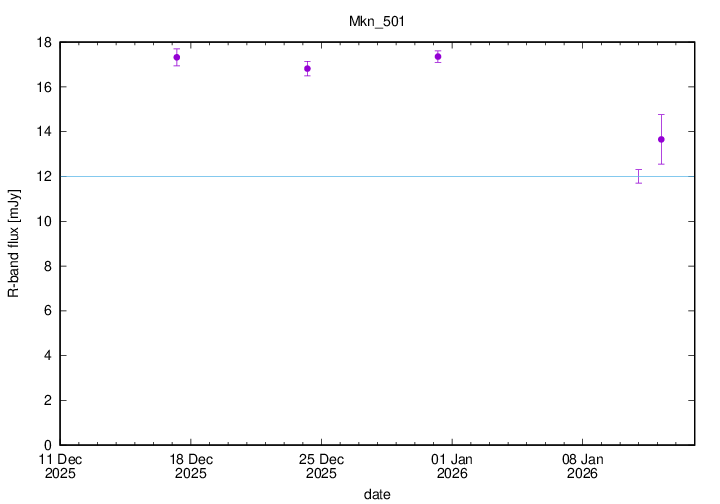Click the R-band flux y-axis label

pos(14,243)
